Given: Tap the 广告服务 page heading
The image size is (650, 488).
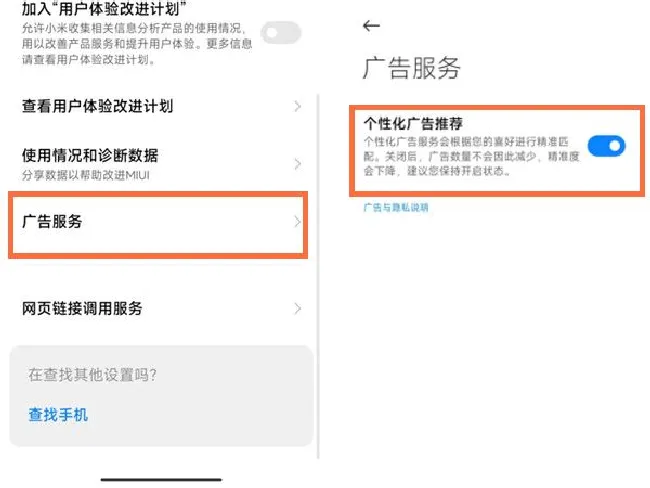Looking at the screenshot, I should (411, 68).
